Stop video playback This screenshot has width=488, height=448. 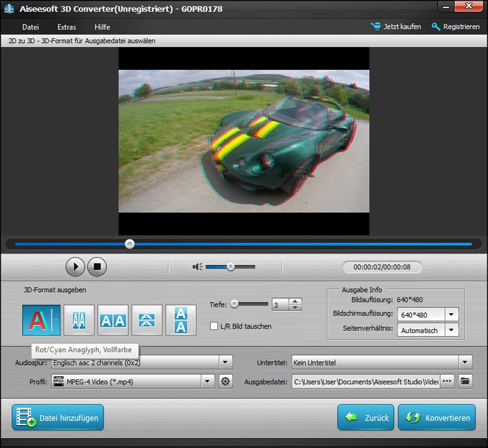(97, 266)
